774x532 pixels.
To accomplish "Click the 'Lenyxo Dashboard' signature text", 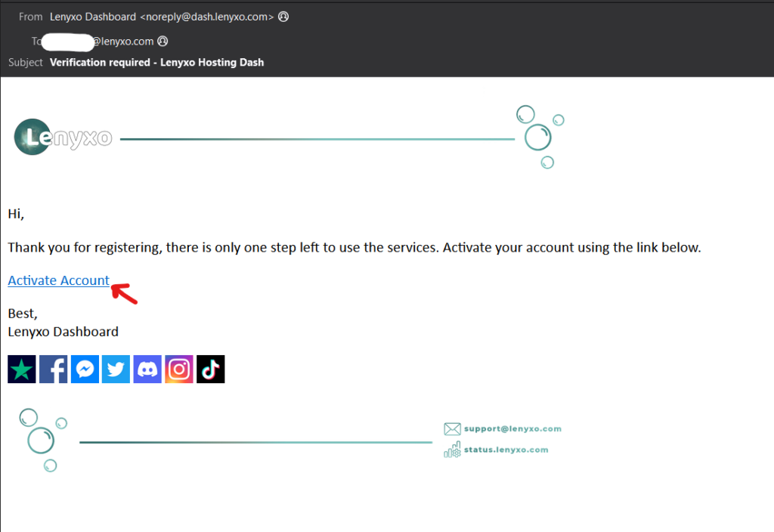I will (63, 332).
